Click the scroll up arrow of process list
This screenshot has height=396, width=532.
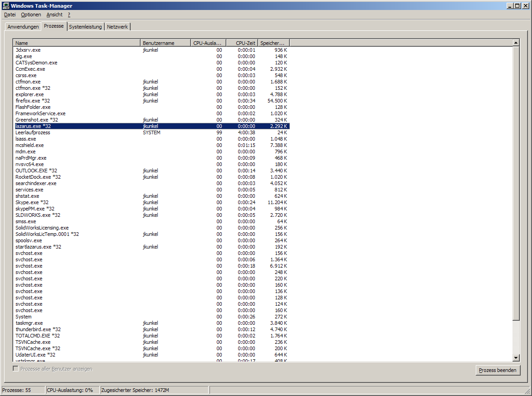(516, 43)
